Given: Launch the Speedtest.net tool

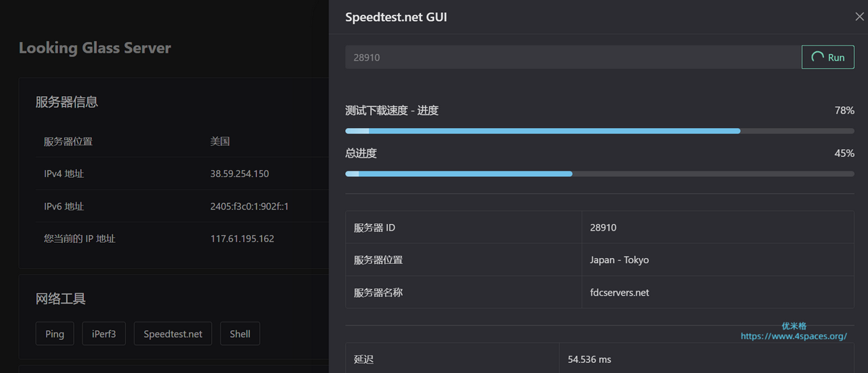Looking at the screenshot, I should 173,334.
